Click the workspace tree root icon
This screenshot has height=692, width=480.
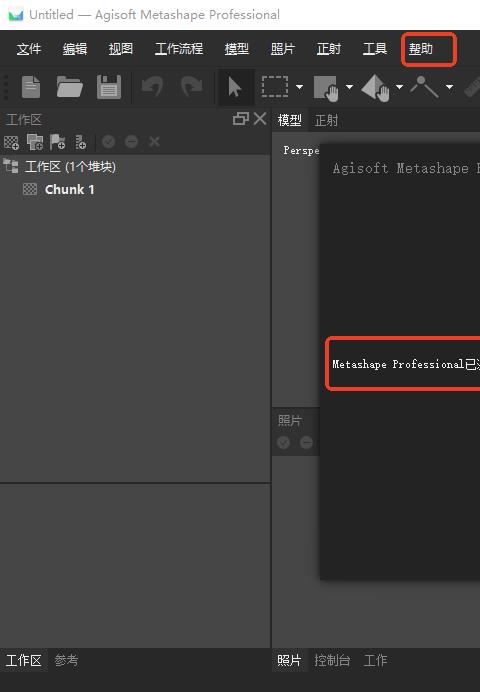(x=11, y=166)
